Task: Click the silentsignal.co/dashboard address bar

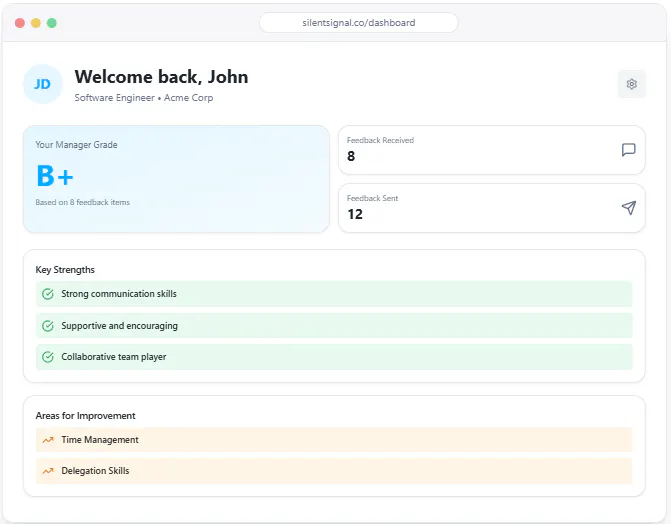Action: (359, 23)
